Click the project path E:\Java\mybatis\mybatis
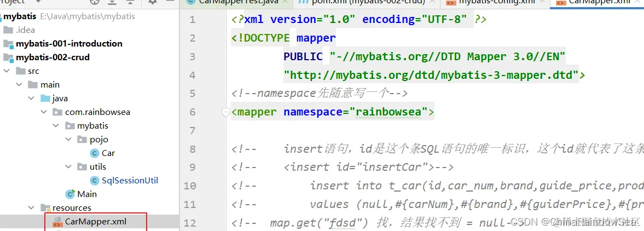 (x=88, y=16)
